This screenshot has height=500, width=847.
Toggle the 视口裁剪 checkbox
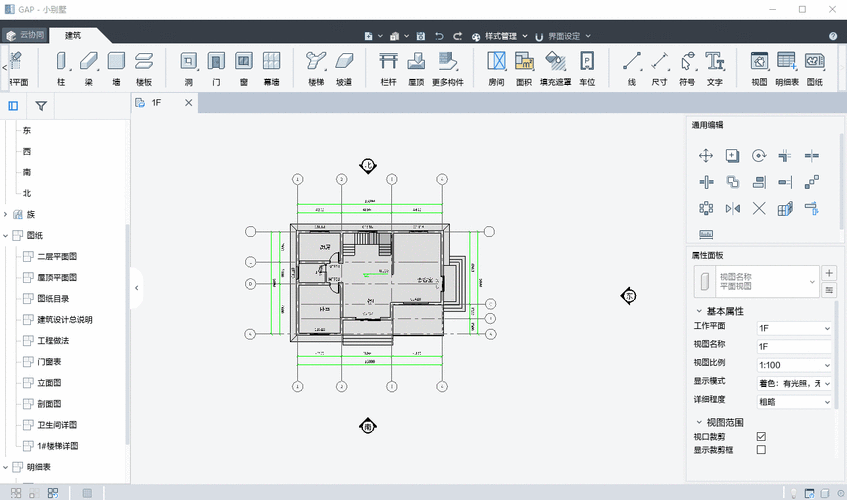pyautogui.click(x=761, y=437)
